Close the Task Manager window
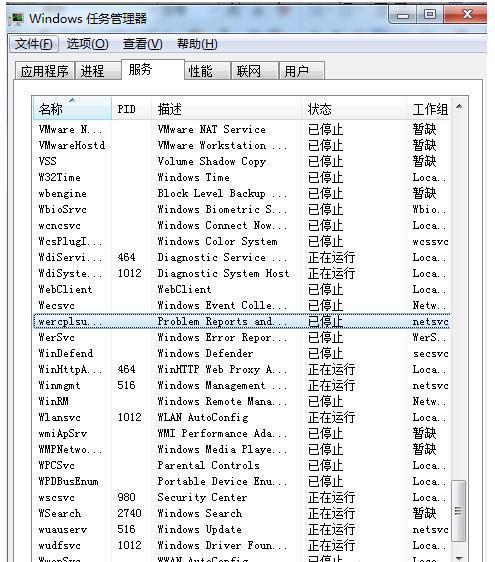Viewport: 495px width, 562px height. point(466,15)
